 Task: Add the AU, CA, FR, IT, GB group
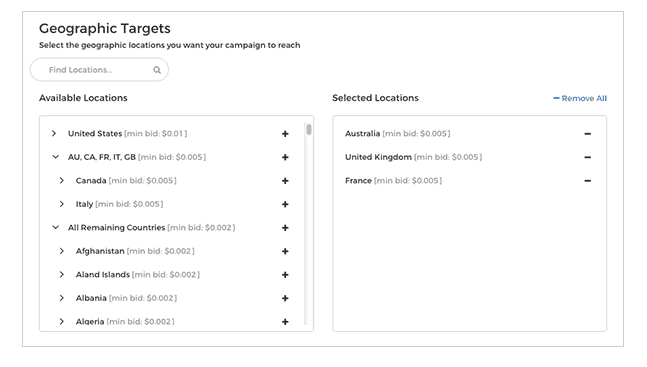285,157
